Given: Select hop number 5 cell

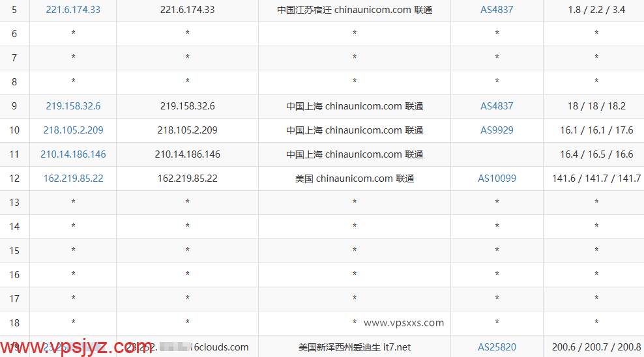Looking at the screenshot, I should tap(14, 10).
